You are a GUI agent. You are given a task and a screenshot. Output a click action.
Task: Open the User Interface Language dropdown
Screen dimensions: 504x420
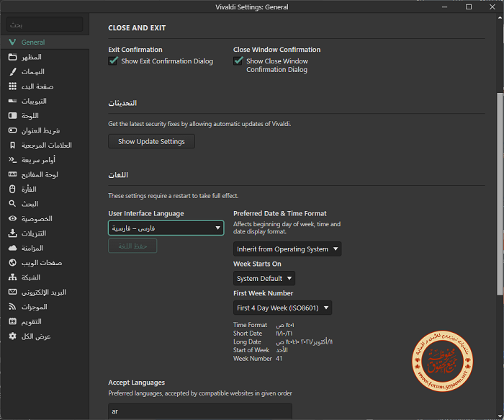point(166,228)
